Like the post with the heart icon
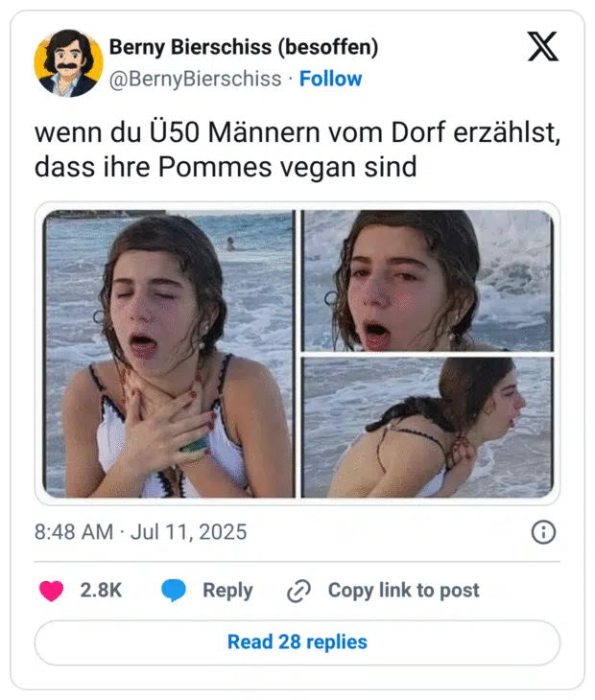Viewport: 595px width, 700px height. tap(52, 591)
